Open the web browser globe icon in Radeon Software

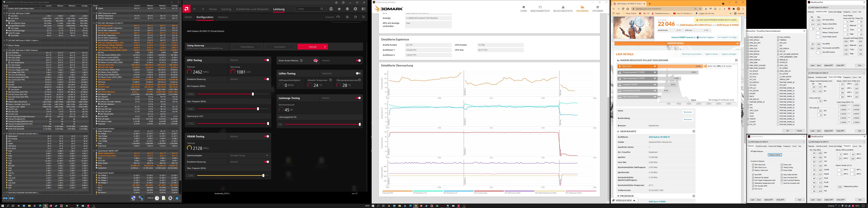(x=331, y=9)
